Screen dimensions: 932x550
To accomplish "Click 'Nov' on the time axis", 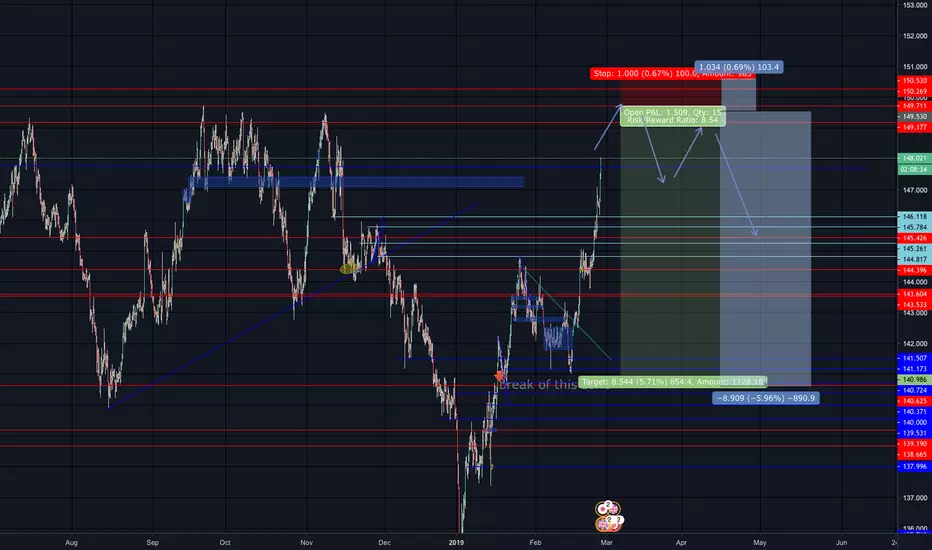I will pyautogui.click(x=306, y=542).
